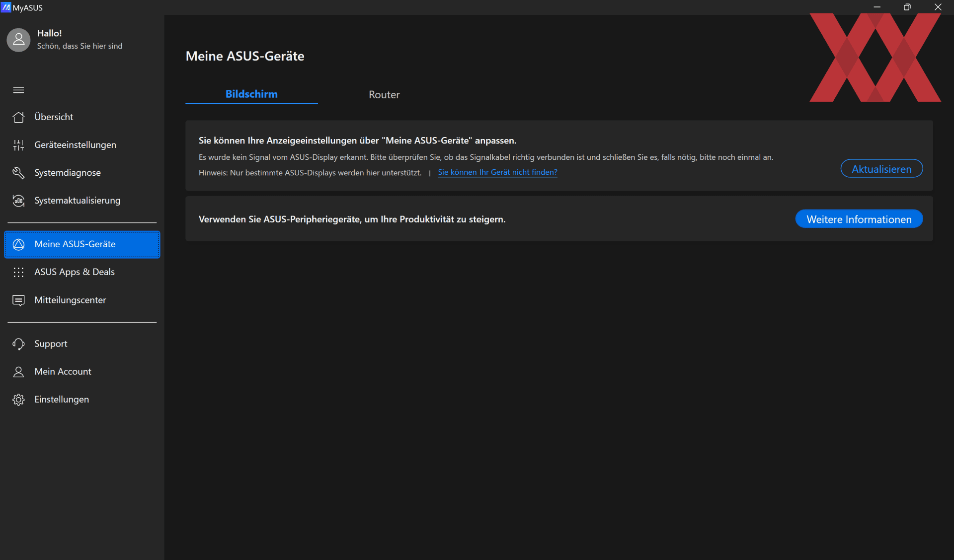Go to Mein Account
The image size is (954, 560).
[82, 372]
